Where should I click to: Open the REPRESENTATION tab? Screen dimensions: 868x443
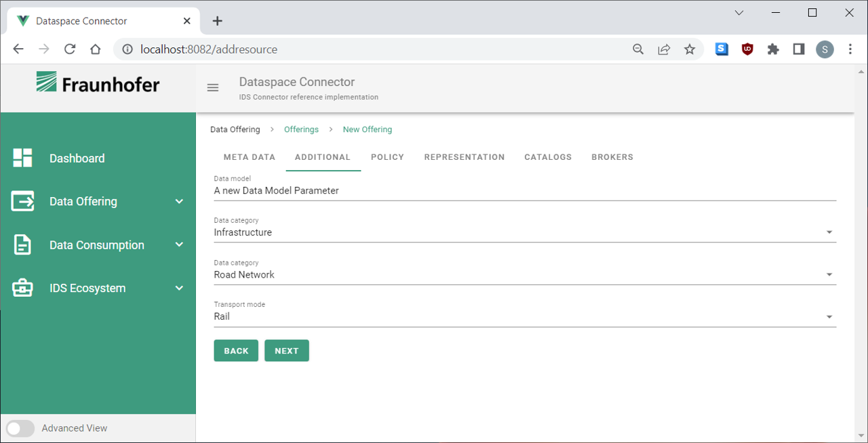(x=465, y=157)
